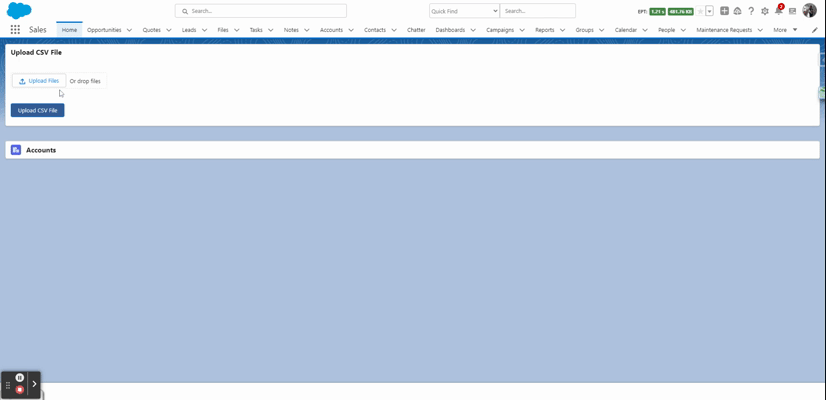Click the Quick Find search box
Screen dimensions: 826x400
click(x=537, y=11)
